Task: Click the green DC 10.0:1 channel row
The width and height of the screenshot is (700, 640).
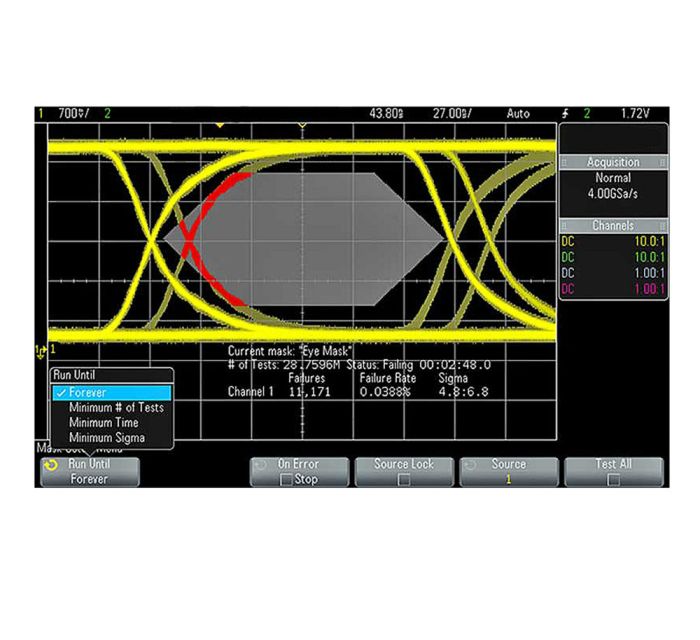Action: click(x=613, y=257)
